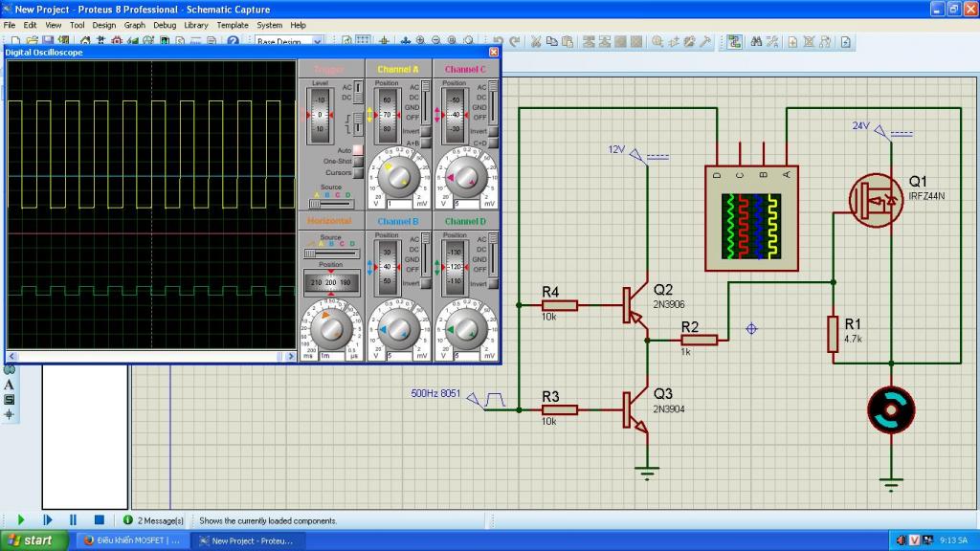Toggle the oscilloscope Auto trigger button
The image size is (980, 551).
(357, 150)
